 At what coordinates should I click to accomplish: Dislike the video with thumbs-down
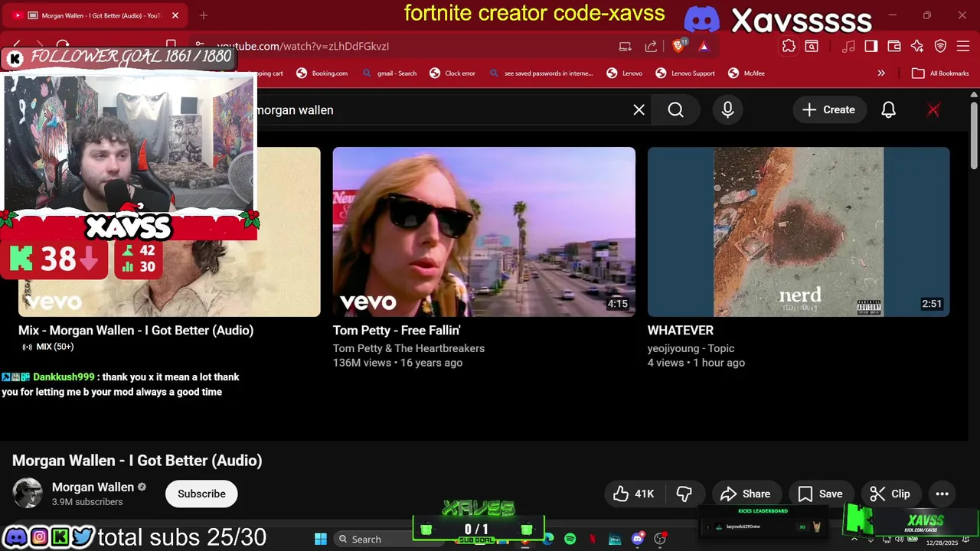(684, 494)
